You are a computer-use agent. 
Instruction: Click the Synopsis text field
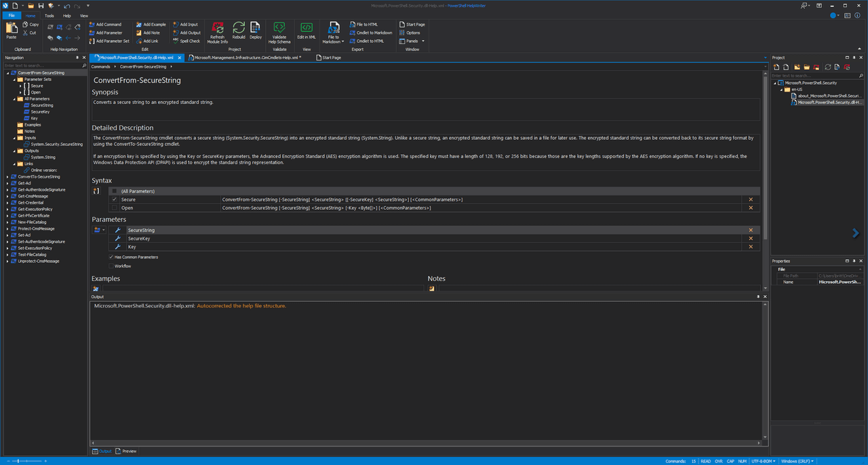(426, 109)
